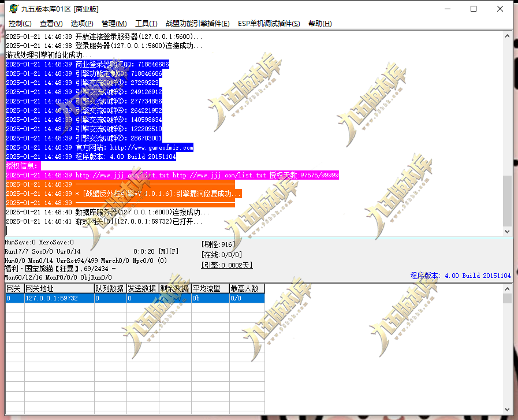The height and width of the screenshot is (420, 518).
Task: Click the 0:0:20 [M][F] uptime text
Action: pyautogui.click(x=156, y=251)
